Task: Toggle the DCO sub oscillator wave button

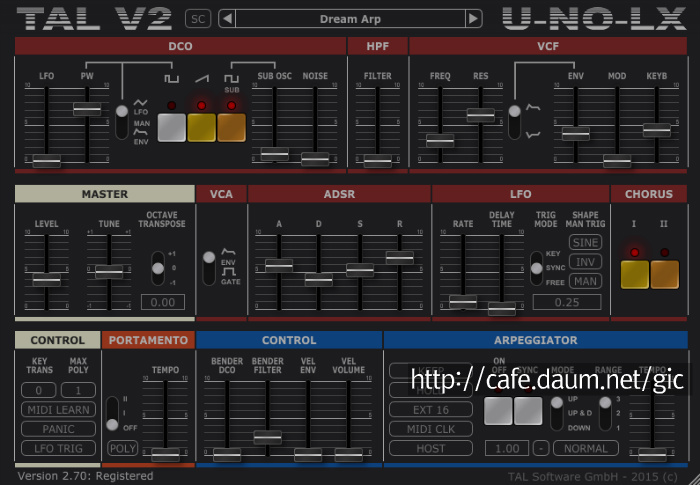Action: point(231,128)
